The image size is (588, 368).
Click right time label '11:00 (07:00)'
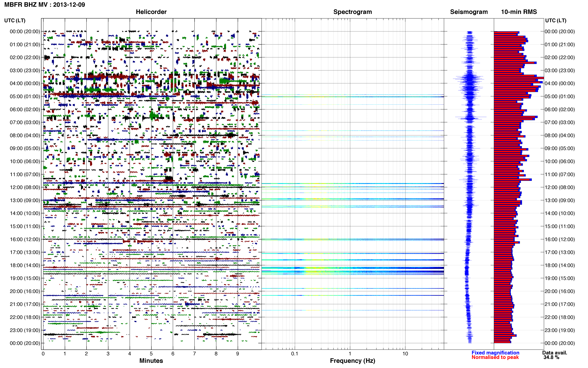click(560, 174)
